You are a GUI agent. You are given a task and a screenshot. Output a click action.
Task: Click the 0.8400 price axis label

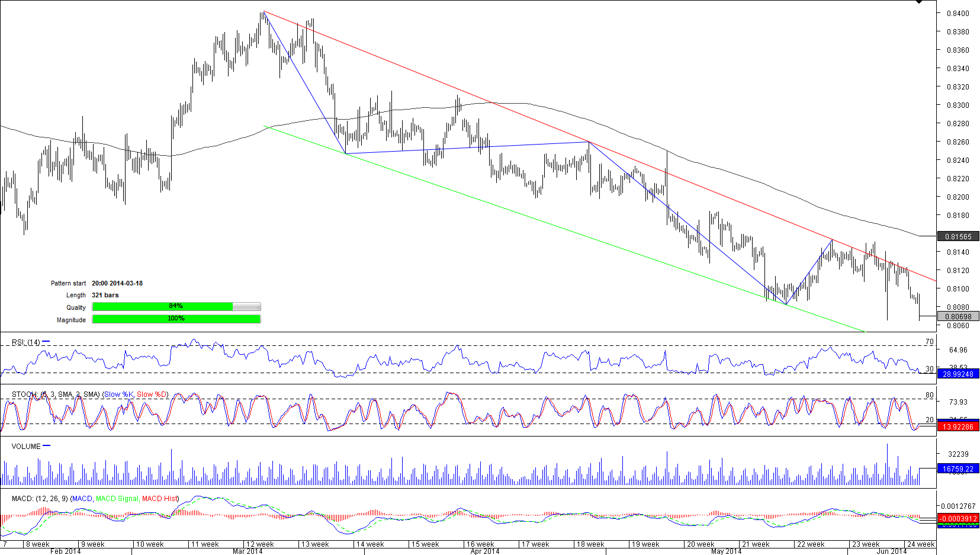957,13
